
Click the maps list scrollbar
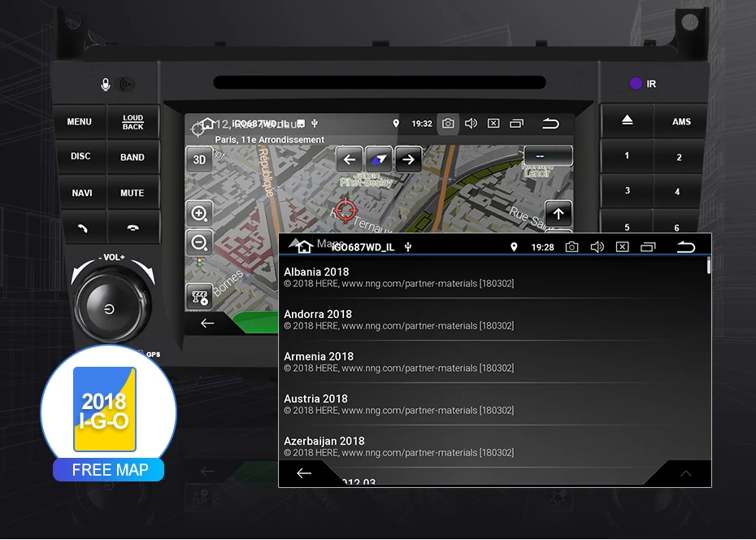coord(709,265)
